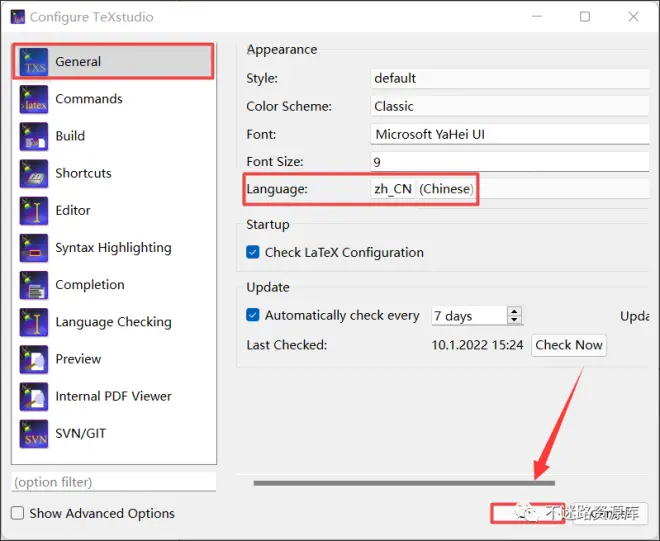Toggle the Check LaTeX Configuration checkbox

[x=253, y=252]
